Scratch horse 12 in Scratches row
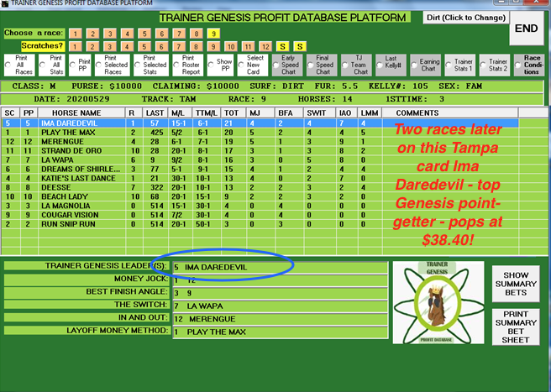 coord(265,47)
